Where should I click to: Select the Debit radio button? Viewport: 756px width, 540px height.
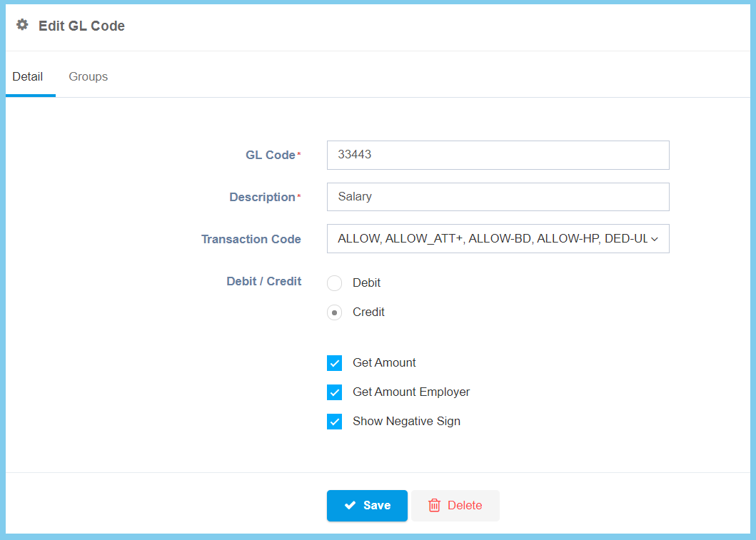(334, 283)
